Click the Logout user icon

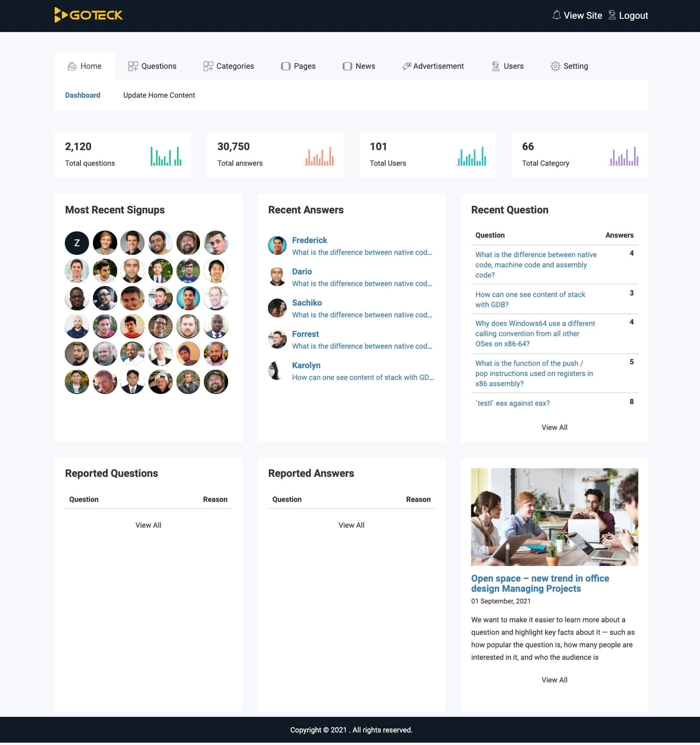(x=612, y=15)
